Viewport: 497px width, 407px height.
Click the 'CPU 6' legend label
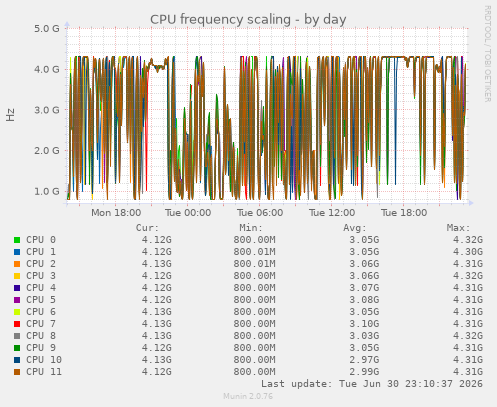[41, 312]
